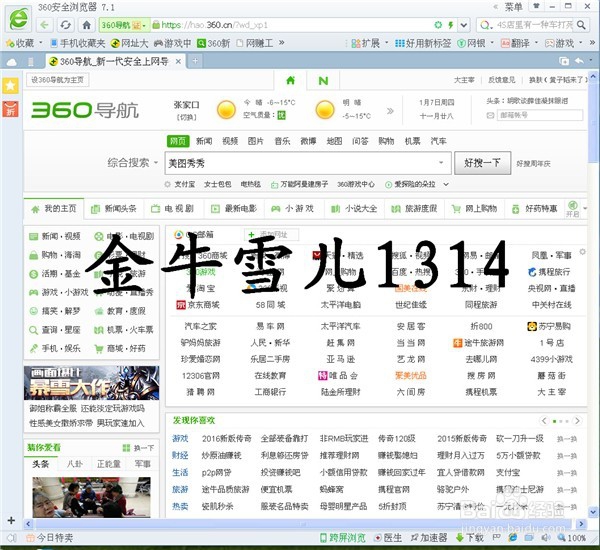Image resolution: width=600 pixels, height=550 pixels.
Task: Switch to the 新闻头条 tab
Action: (x=114, y=209)
